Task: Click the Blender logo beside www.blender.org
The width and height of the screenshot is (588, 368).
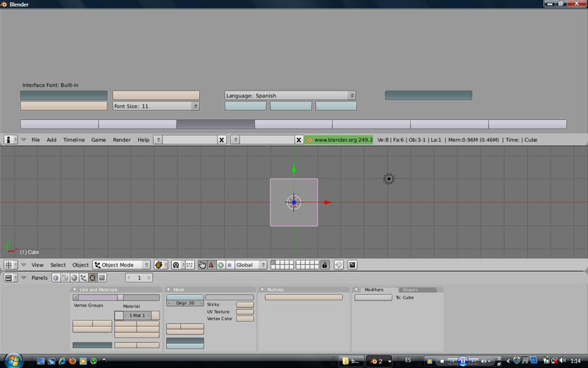Action: pyautogui.click(x=309, y=140)
